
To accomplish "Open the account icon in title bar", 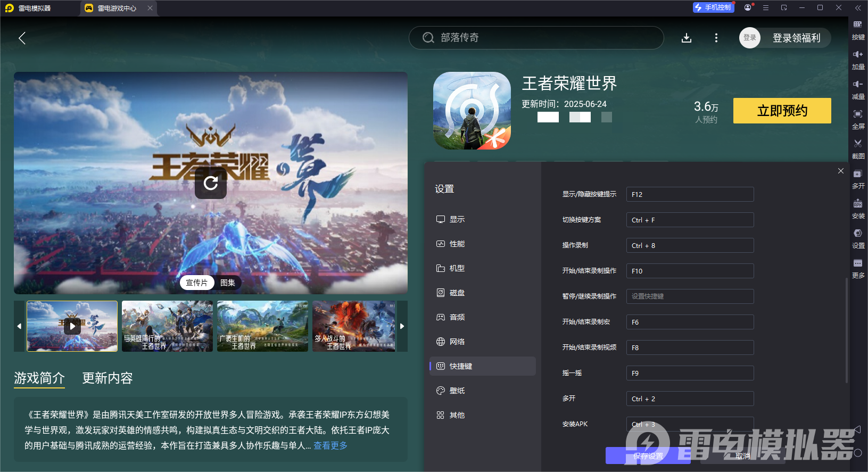I will point(748,7).
